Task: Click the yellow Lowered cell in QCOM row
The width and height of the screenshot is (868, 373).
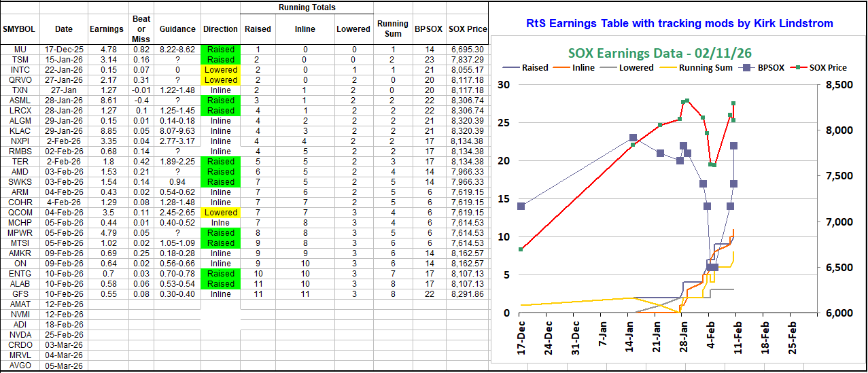Action: pyautogui.click(x=221, y=213)
